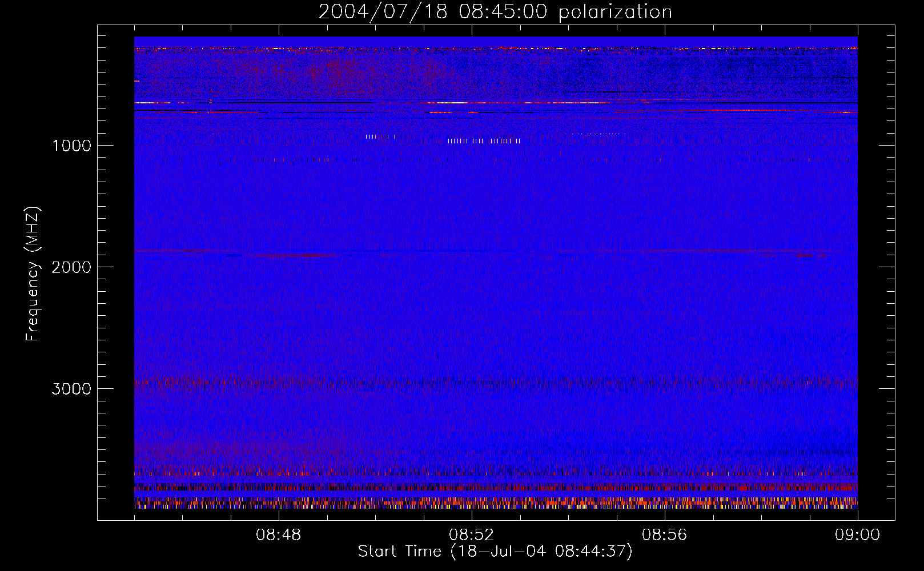The width and height of the screenshot is (924, 571).
Task: Click the 'Start Time (18-Jul-04 08:44:37)' label
Action: pyautogui.click(x=495, y=552)
